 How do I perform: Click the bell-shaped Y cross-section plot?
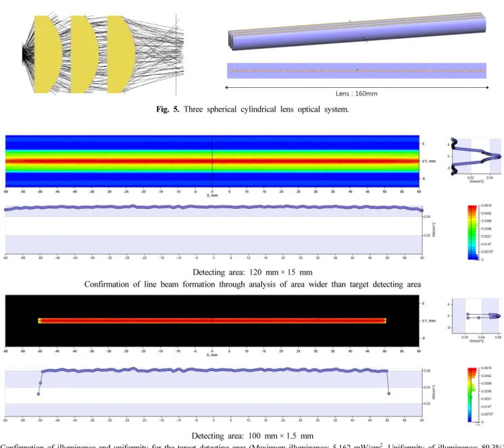(476, 157)
